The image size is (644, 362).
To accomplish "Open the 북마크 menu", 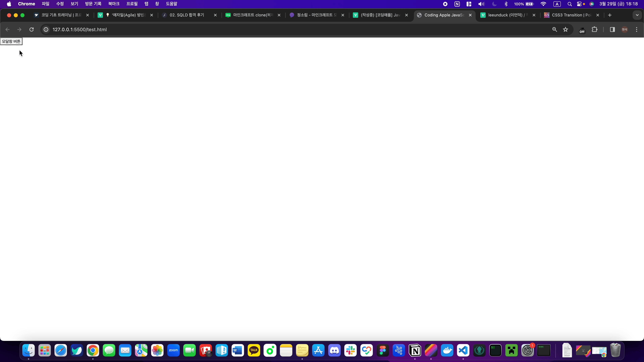I will 114,4.
